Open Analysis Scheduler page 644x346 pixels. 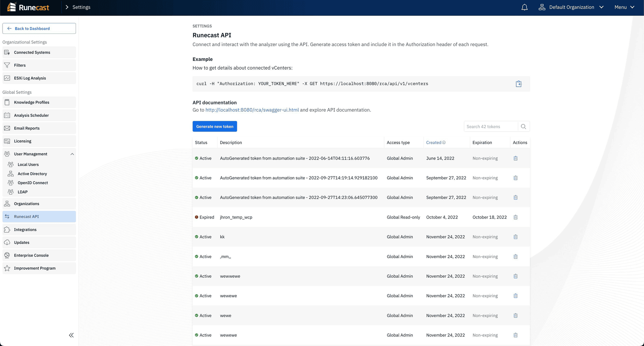pyautogui.click(x=39, y=115)
